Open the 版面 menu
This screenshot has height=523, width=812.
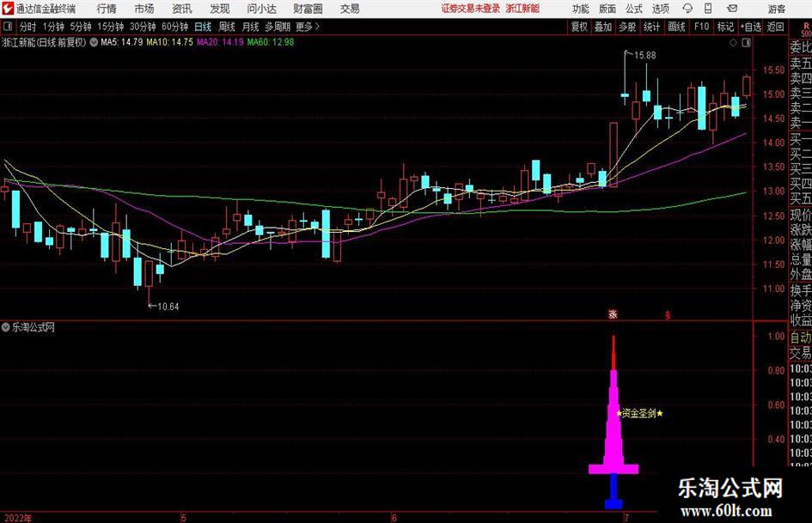[607, 9]
